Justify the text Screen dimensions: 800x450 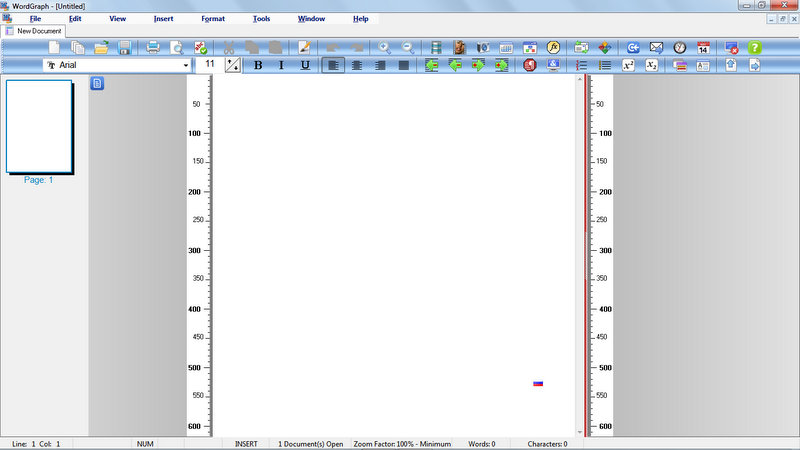[404, 65]
